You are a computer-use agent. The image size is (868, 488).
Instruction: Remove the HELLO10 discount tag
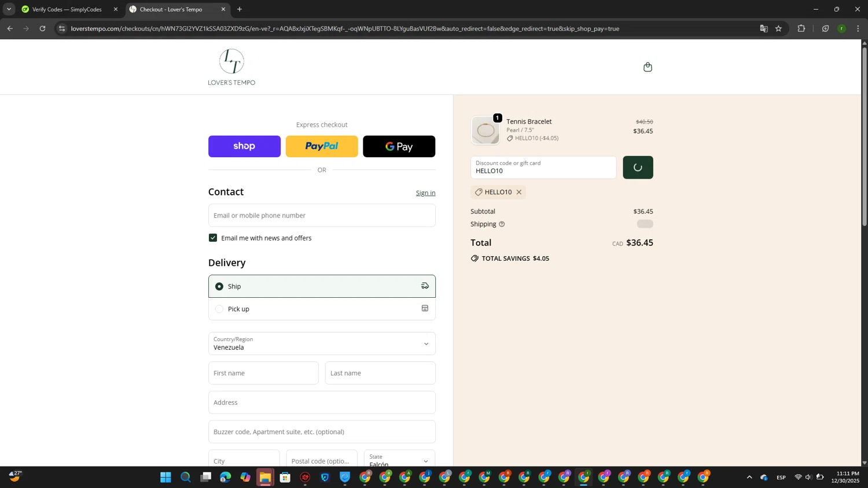[519, 192]
